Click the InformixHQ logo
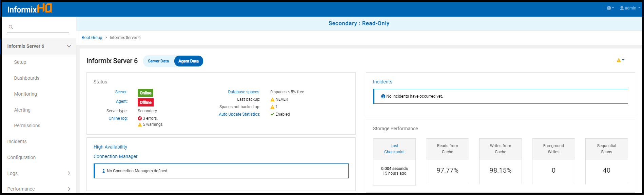644x195 pixels. click(x=30, y=9)
